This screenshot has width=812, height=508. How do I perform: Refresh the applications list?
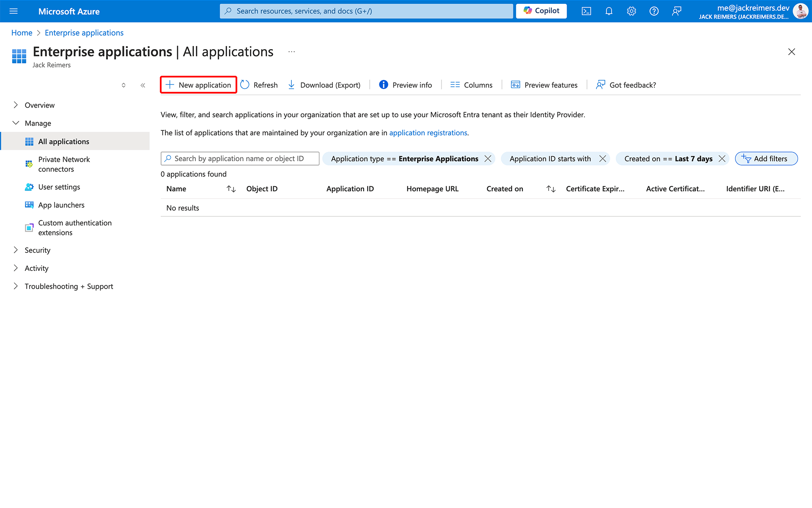click(259, 85)
